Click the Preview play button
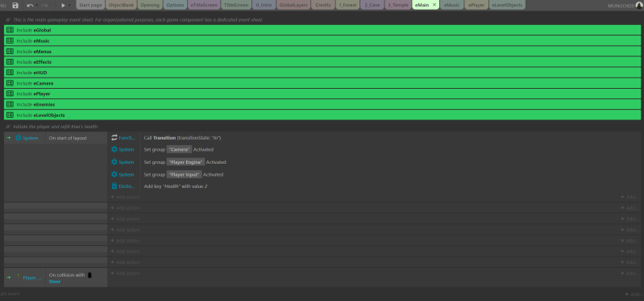The height and width of the screenshot is (301, 644). [x=63, y=6]
